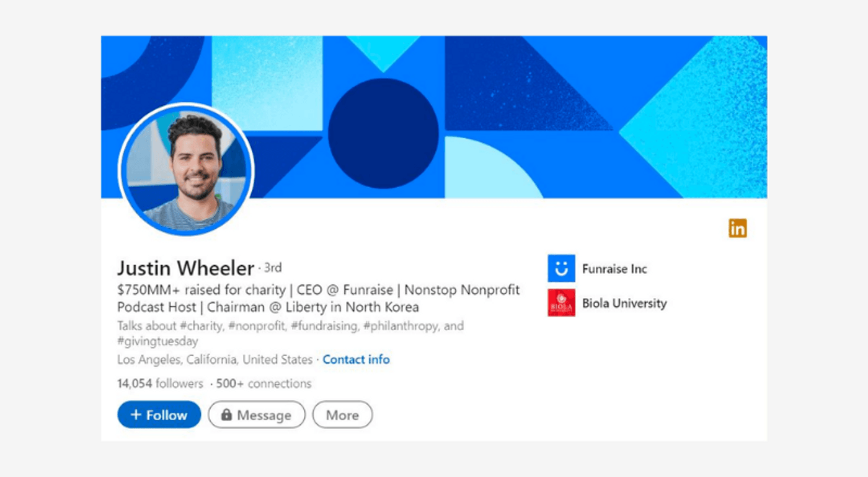868x477 pixels.
Task: Follow Justin Wheeler
Action: pyautogui.click(x=159, y=415)
